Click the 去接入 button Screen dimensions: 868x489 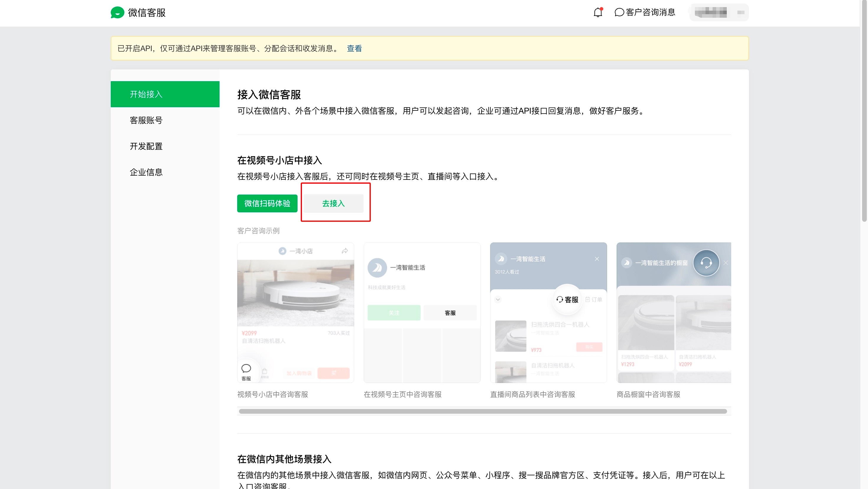[334, 203]
